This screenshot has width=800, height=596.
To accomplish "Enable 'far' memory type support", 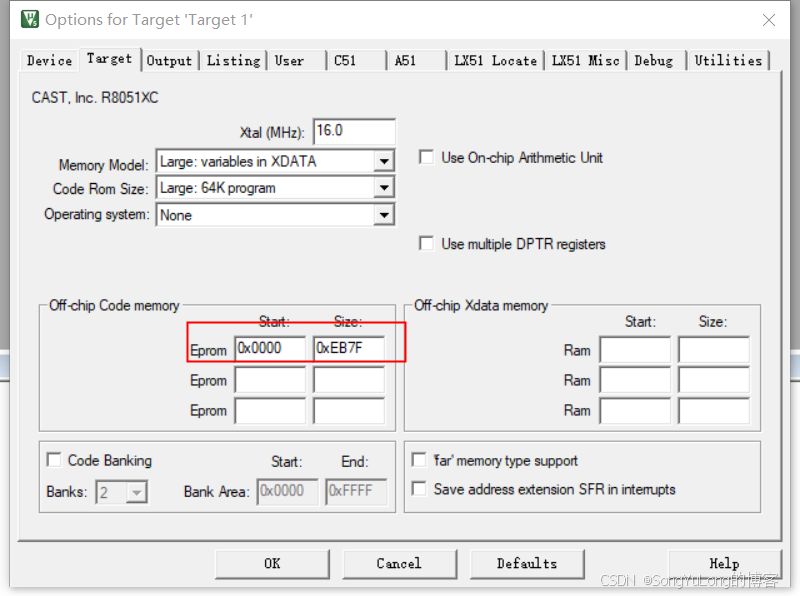I will [x=419, y=460].
